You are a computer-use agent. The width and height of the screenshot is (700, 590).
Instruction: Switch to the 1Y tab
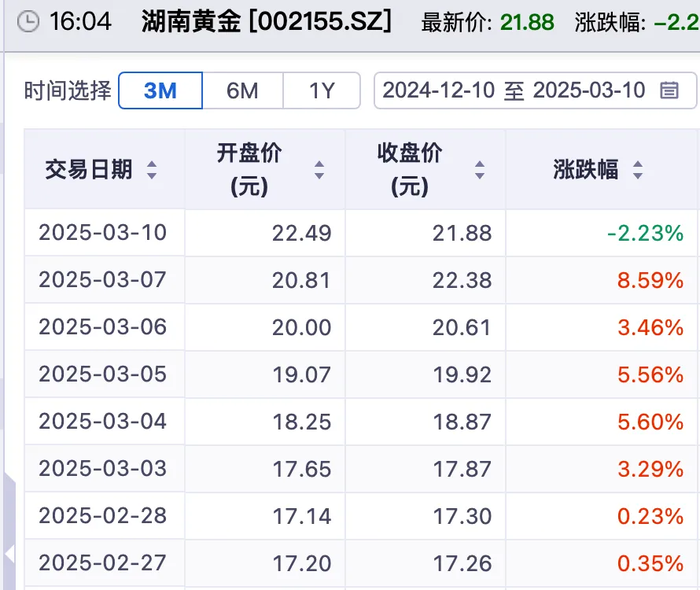point(322,90)
